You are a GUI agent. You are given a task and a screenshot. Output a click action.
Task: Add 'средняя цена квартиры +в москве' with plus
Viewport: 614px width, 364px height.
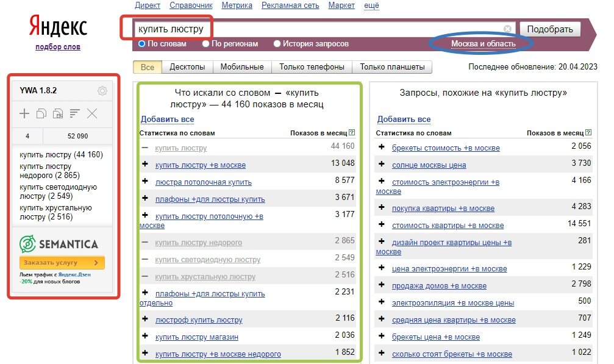pyautogui.click(x=382, y=319)
